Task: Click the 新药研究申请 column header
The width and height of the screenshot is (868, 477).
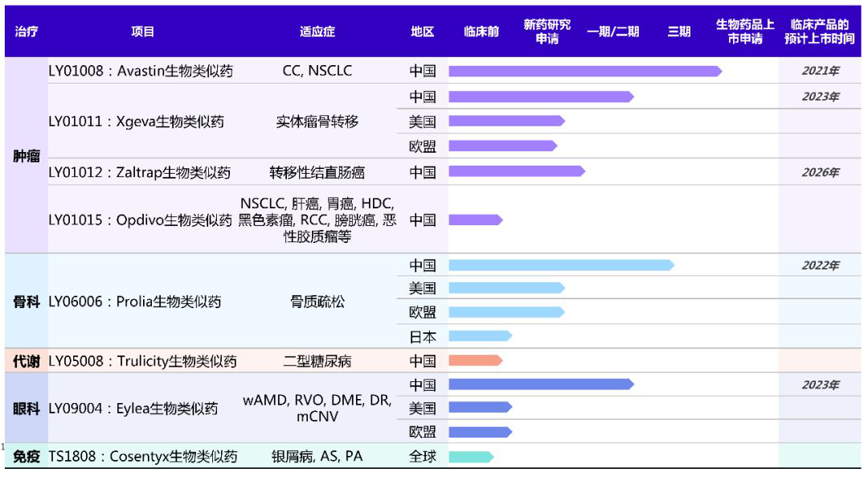Action: (x=547, y=31)
